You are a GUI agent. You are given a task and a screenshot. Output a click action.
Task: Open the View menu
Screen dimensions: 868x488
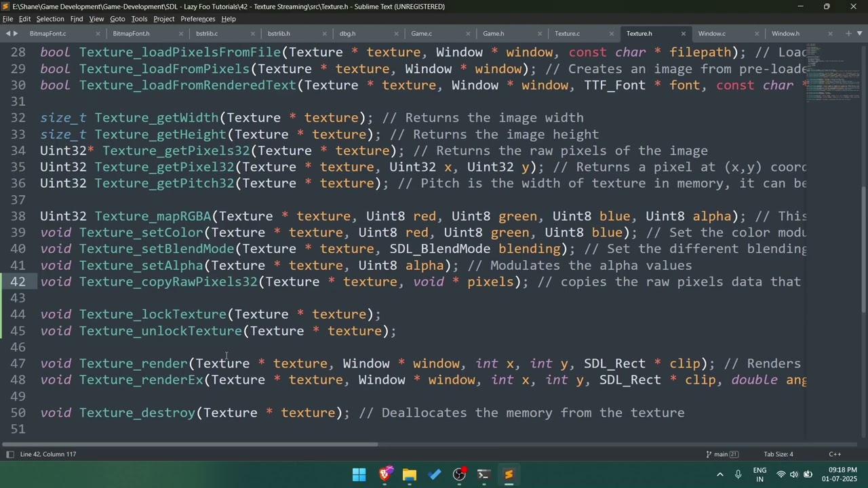click(x=97, y=19)
